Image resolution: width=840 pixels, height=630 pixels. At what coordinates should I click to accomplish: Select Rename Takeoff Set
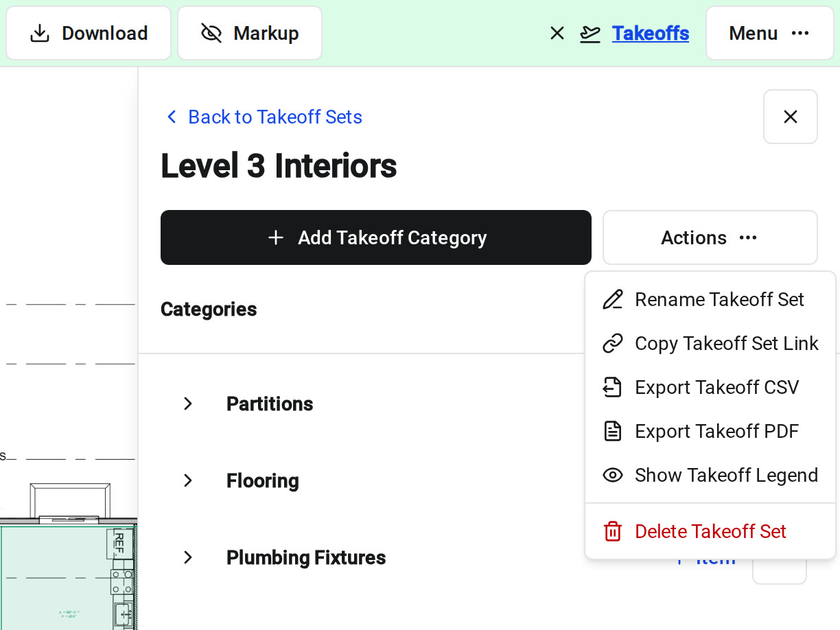[710, 299]
